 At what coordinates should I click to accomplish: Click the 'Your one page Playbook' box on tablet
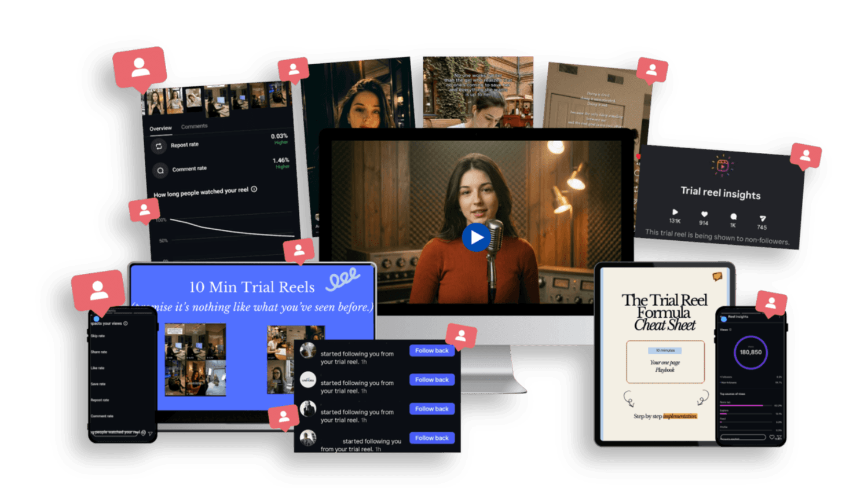665,362
